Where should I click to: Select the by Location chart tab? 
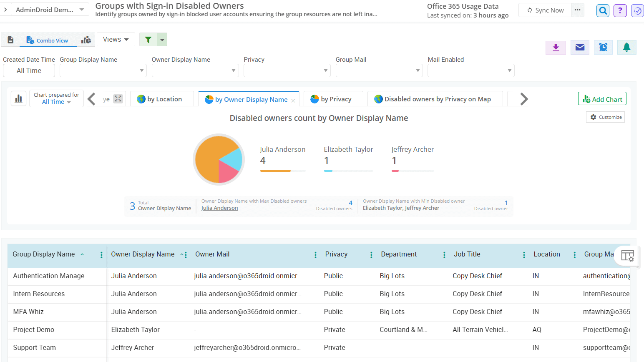pyautogui.click(x=162, y=99)
